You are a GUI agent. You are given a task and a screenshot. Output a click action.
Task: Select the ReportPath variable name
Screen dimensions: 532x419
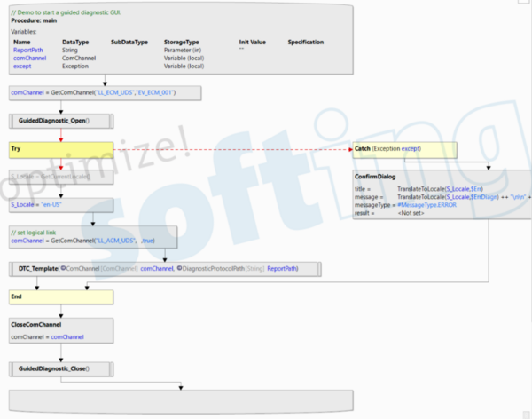[x=28, y=50]
